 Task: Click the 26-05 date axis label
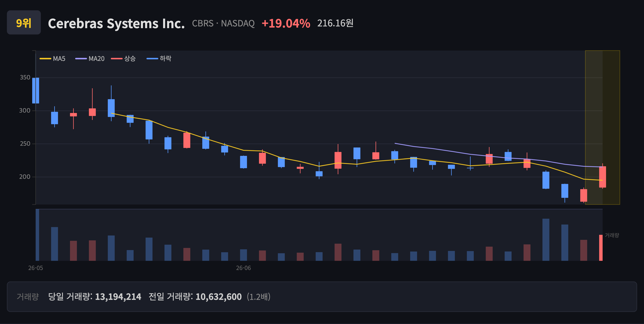coord(35,268)
